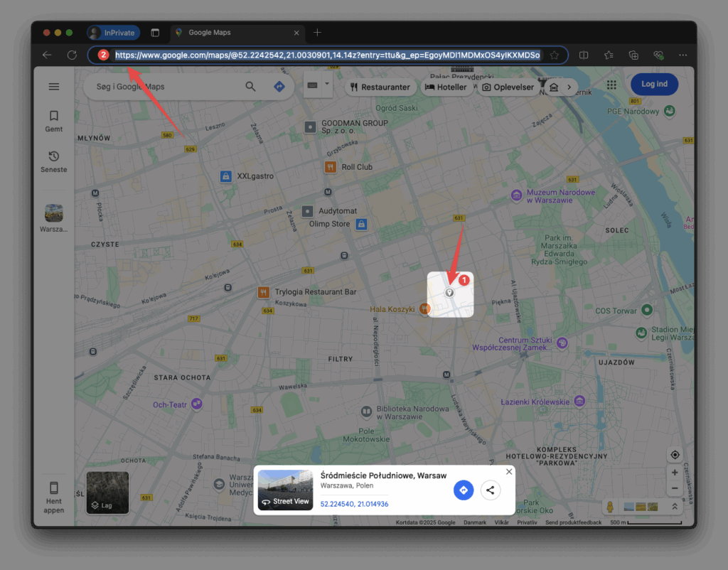Click the Danmark footer link
This screenshot has height=570, width=728.
point(474,522)
